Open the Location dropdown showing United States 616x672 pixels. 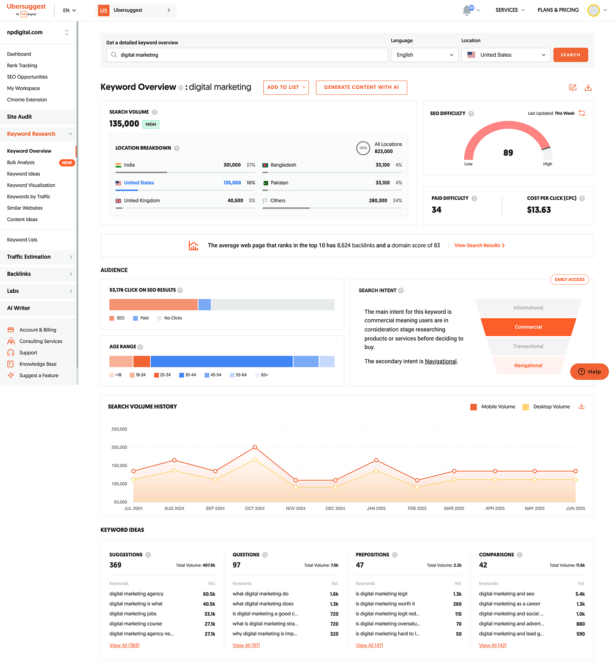tap(506, 55)
